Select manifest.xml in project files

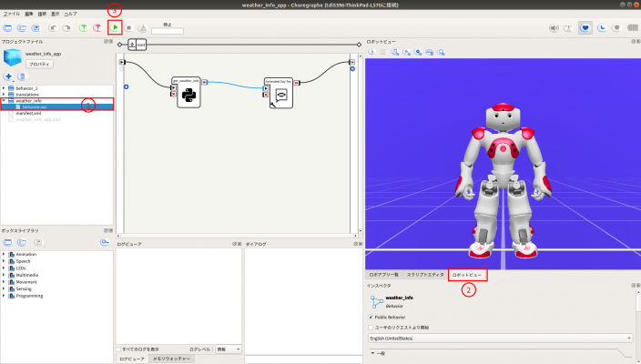tap(29, 113)
